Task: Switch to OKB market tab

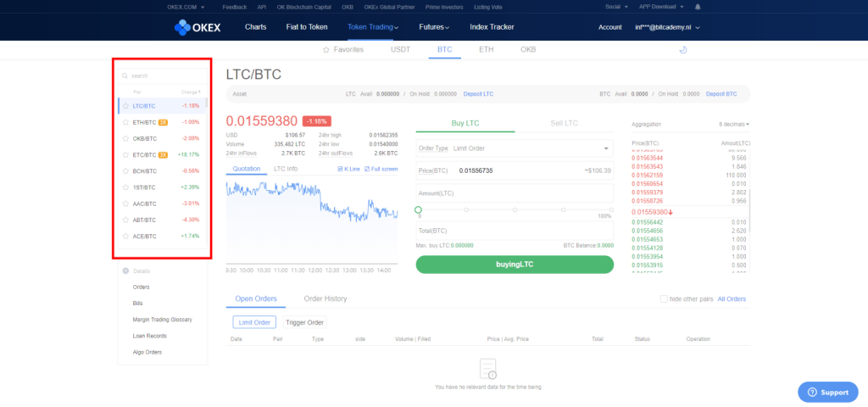Action: 528,50
